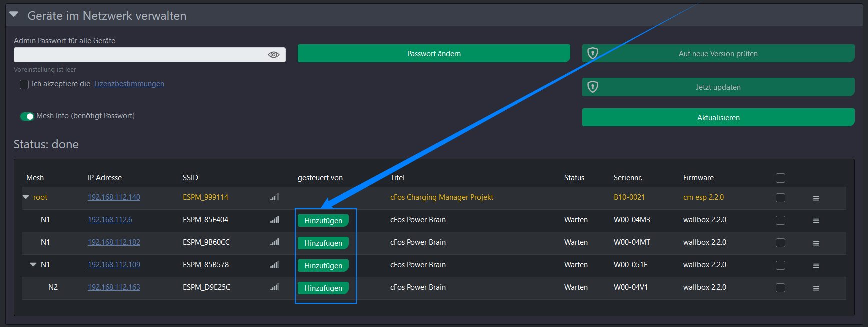Click Hinzufügen for ESPM_85B578

click(323, 265)
